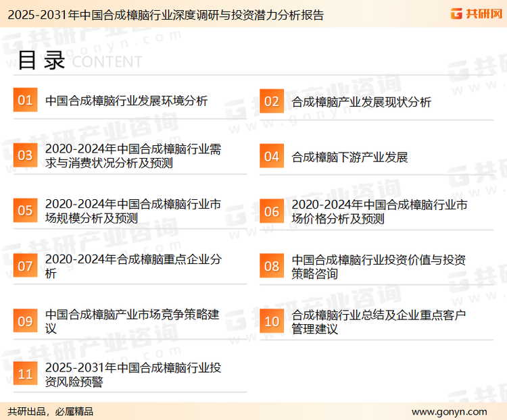Click the orange 02 chapter badge
The image size is (507, 420).
click(272, 101)
